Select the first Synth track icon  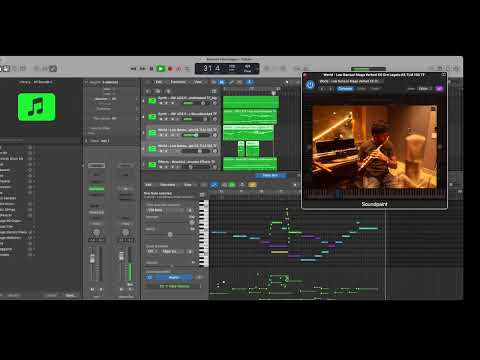coord(152,101)
